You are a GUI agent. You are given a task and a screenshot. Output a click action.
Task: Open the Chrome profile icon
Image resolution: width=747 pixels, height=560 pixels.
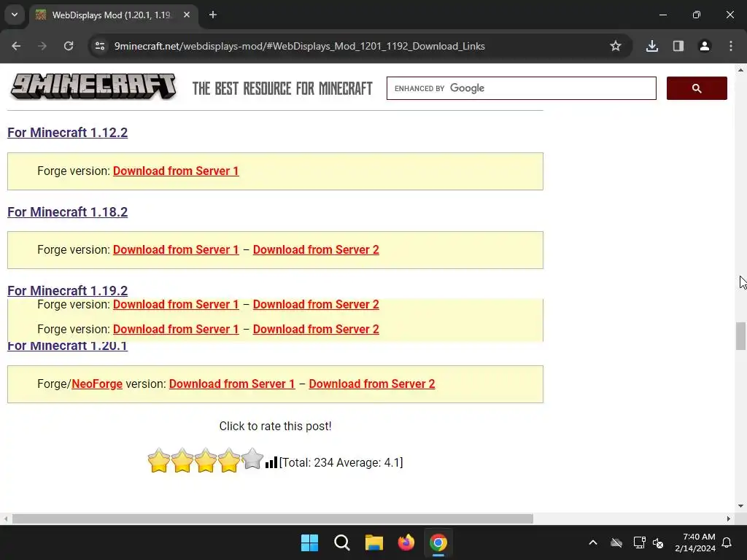click(x=705, y=46)
